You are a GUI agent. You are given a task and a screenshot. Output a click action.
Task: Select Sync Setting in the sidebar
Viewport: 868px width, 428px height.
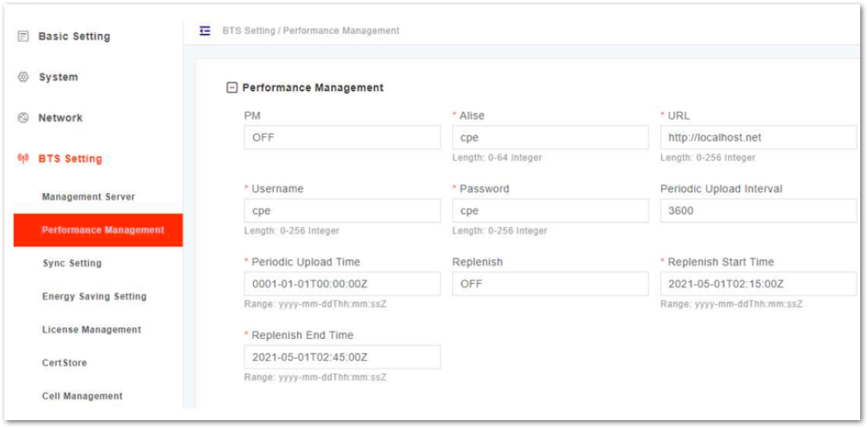tap(72, 263)
